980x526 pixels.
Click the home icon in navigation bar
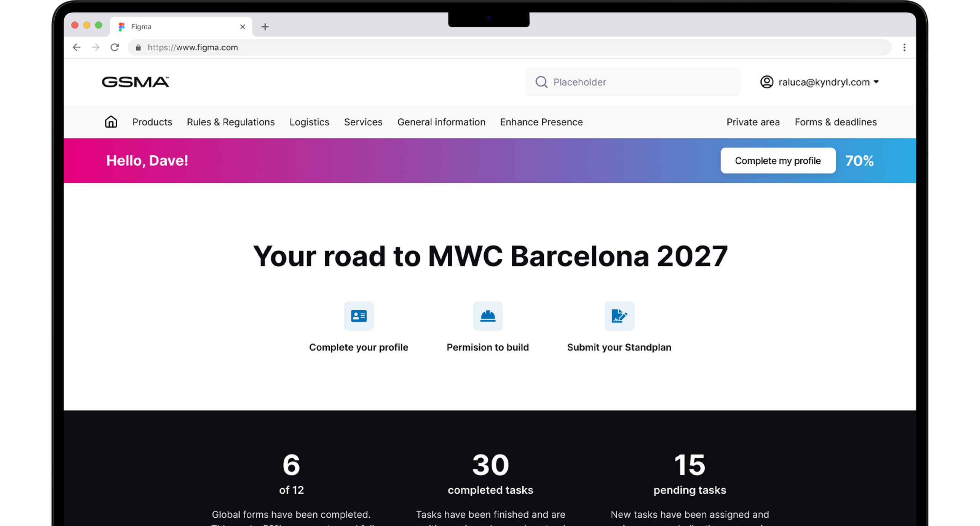[x=111, y=122]
